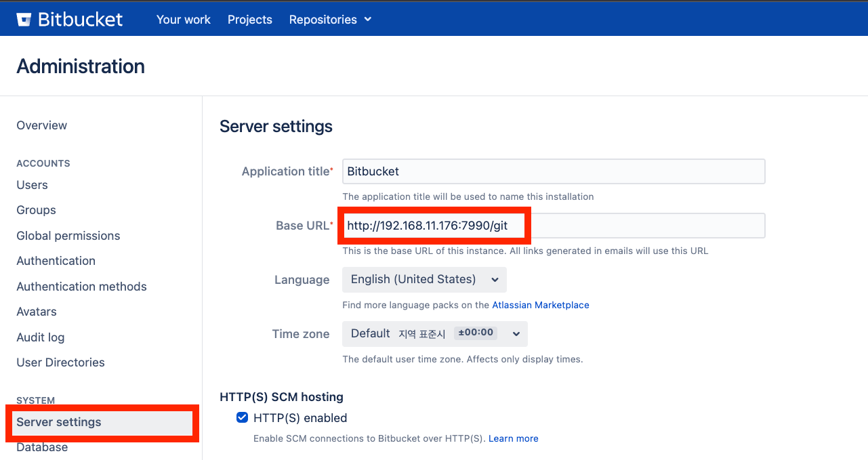Screen dimensions: 868x460
Task: Follow the Atlassian Marketplace link
Action: (x=541, y=305)
